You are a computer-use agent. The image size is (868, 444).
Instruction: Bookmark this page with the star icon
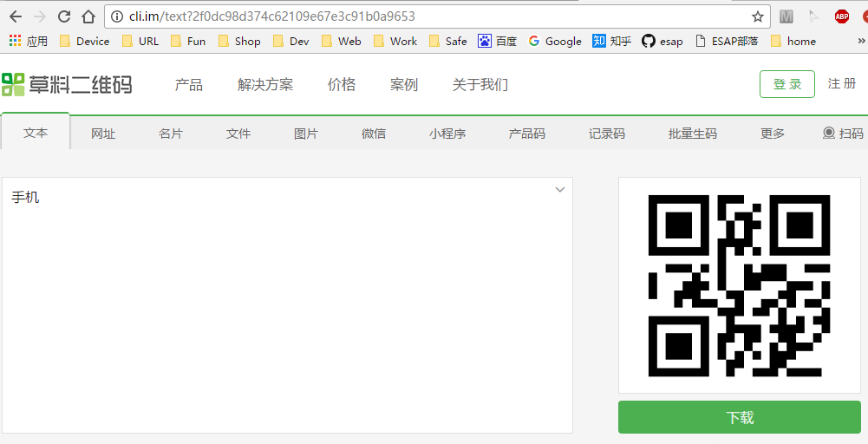(x=757, y=16)
